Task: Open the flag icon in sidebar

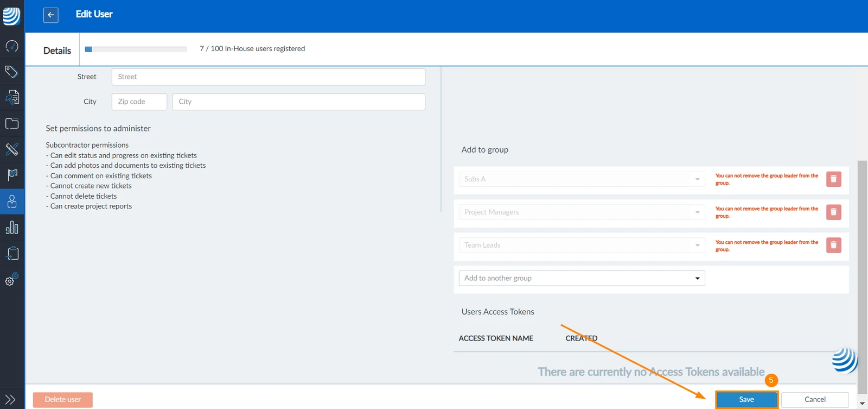Action: 12,175
